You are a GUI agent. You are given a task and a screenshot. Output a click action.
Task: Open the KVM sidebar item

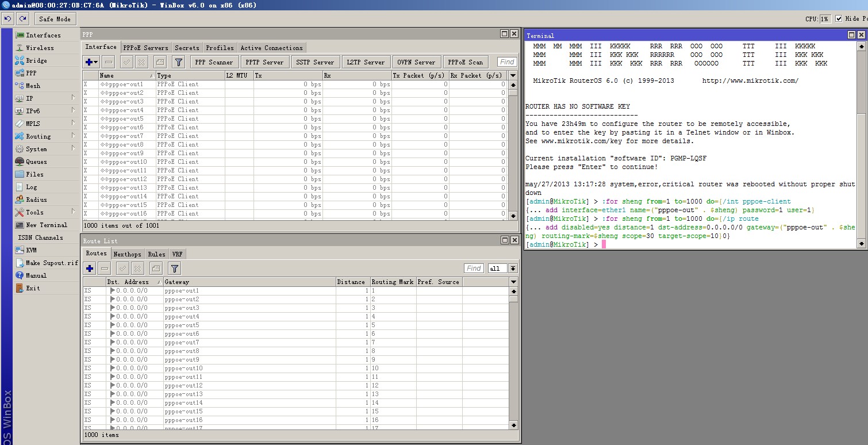tap(31, 250)
